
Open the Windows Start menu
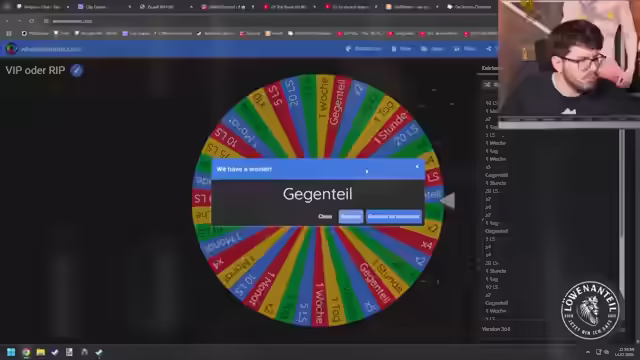tap(11, 352)
